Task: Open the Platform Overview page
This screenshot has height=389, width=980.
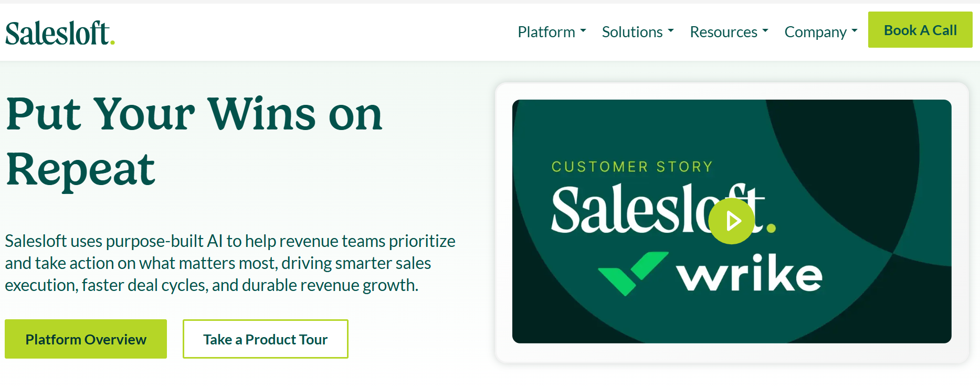Action: pyautogui.click(x=86, y=339)
